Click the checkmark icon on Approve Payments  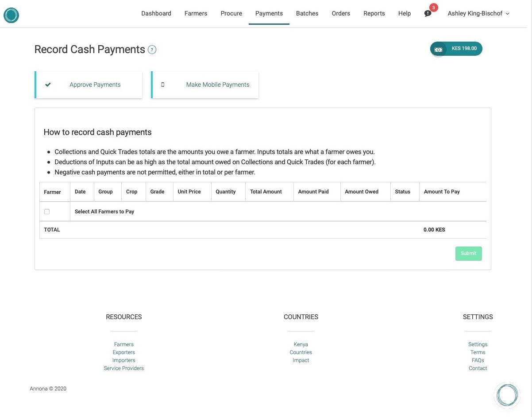click(48, 85)
